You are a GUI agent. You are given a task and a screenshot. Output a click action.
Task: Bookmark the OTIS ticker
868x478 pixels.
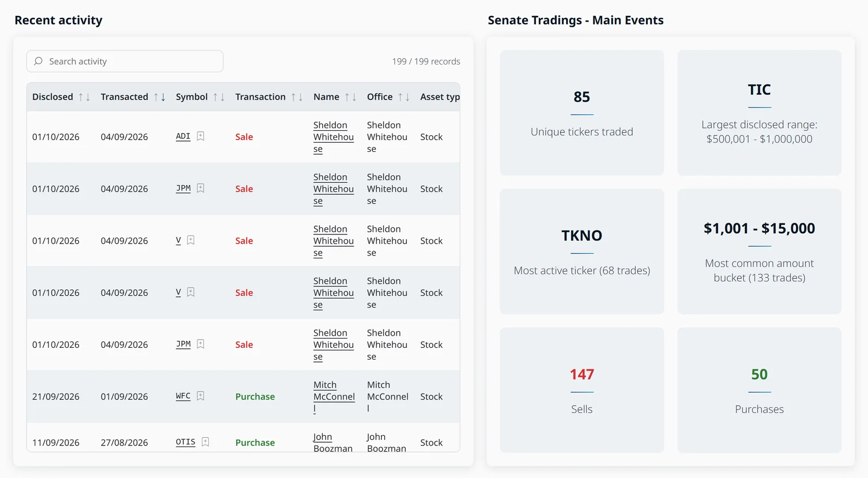206,442
